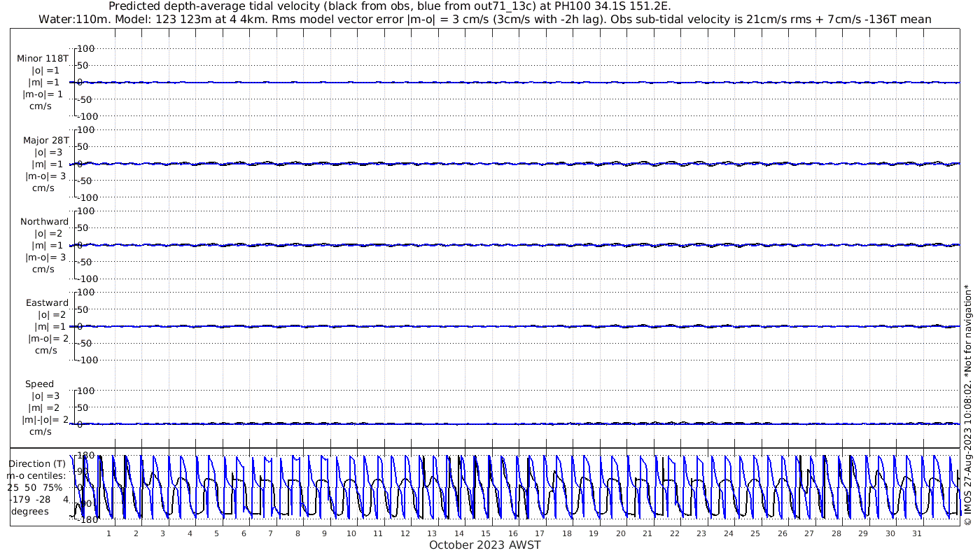
Task: Click "|o| =3" in the Major panel
Action: (49, 152)
